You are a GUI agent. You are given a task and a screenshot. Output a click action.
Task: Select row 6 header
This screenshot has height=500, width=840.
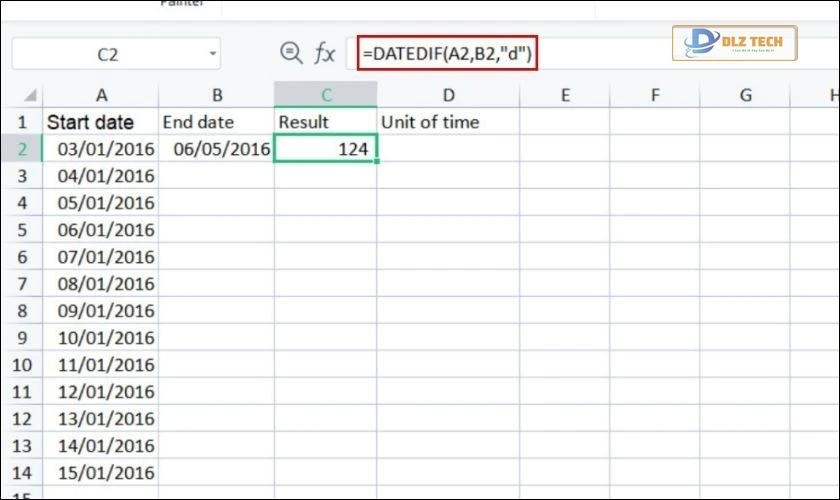(22, 257)
